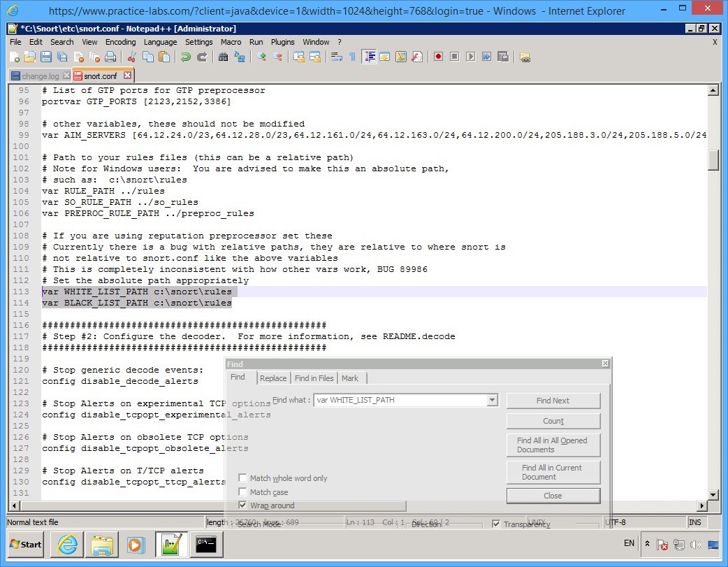Enable the Match case checkbox
Screen dimensions: 728x567
(x=242, y=491)
